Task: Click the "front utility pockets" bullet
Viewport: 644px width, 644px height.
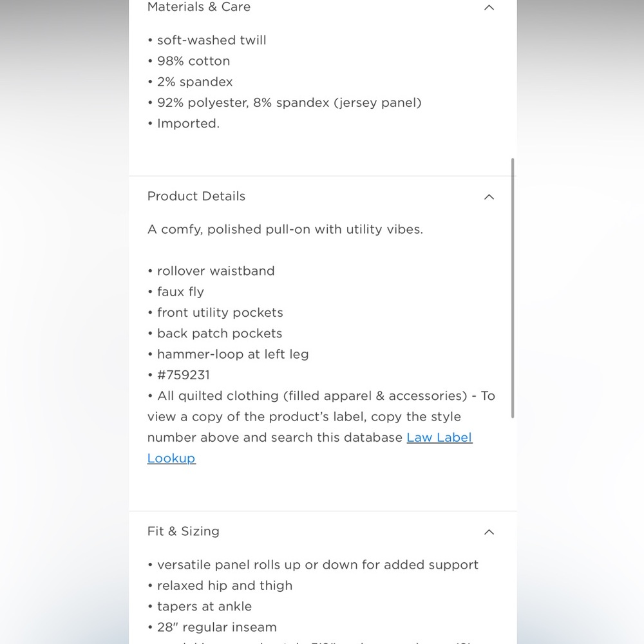Action: click(x=220, y=312)
